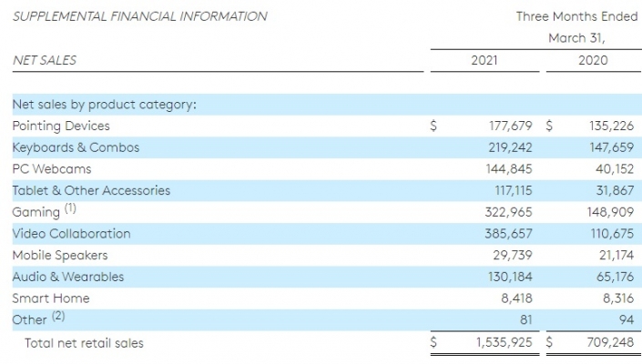Click the value 177,679

[x=511, y=126]
